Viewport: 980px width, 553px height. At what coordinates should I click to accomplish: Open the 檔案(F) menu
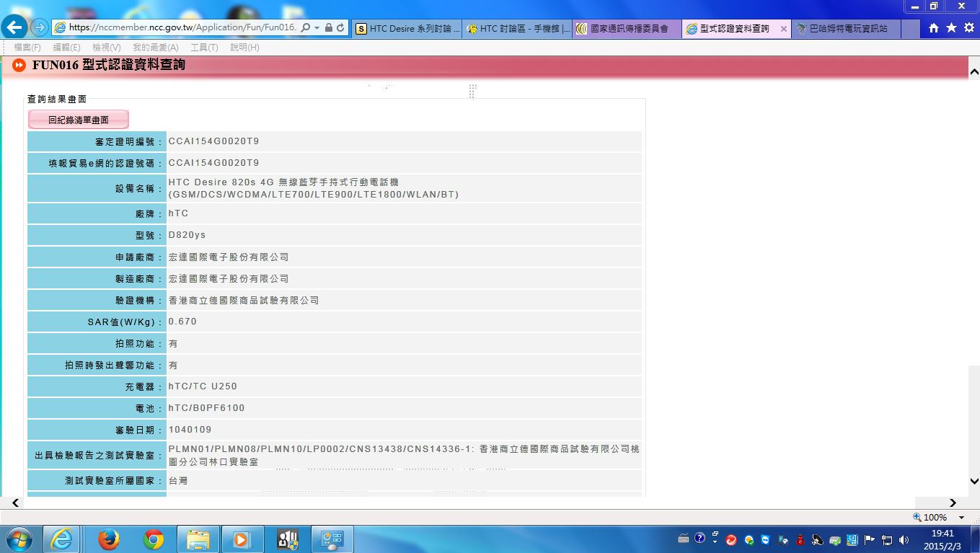(27, 48)
